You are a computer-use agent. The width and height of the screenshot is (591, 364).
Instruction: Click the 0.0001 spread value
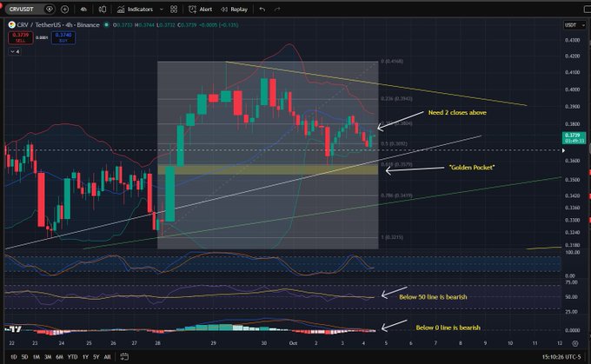(42, 37)
